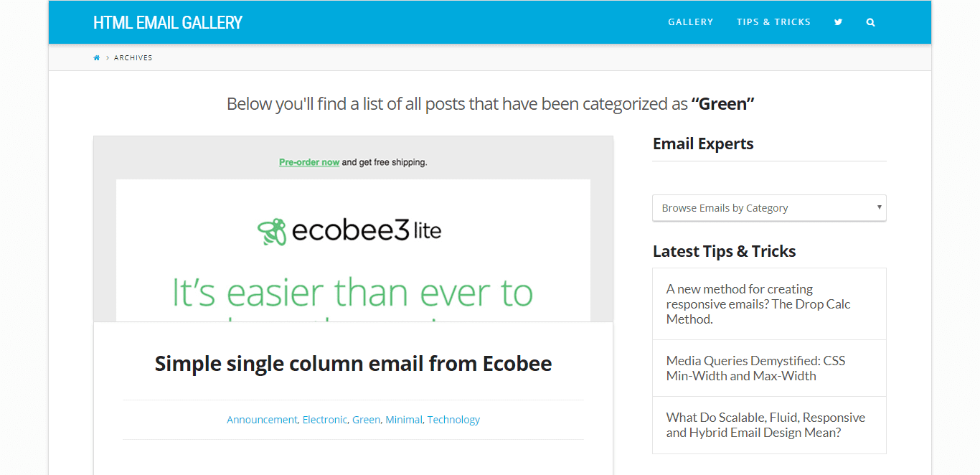
Task: Open the 'Simple single column email from Ecobee' post title
Action: (353, 364)
